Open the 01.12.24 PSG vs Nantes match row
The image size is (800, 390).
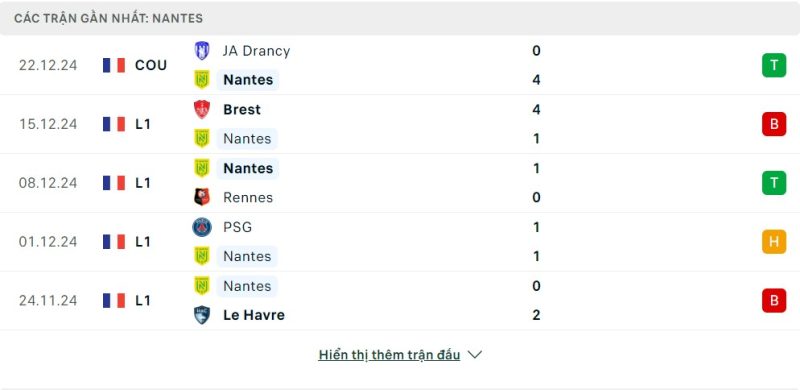400,241
